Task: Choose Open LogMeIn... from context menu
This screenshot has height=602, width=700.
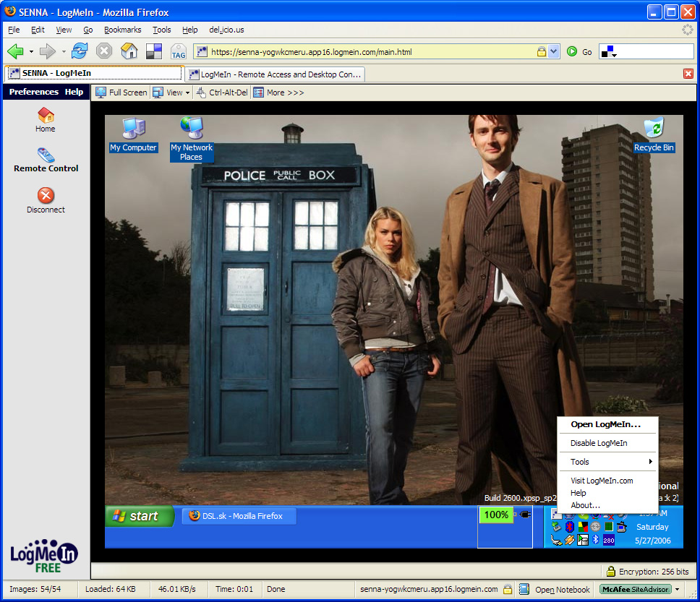Action: click(605, 424)
